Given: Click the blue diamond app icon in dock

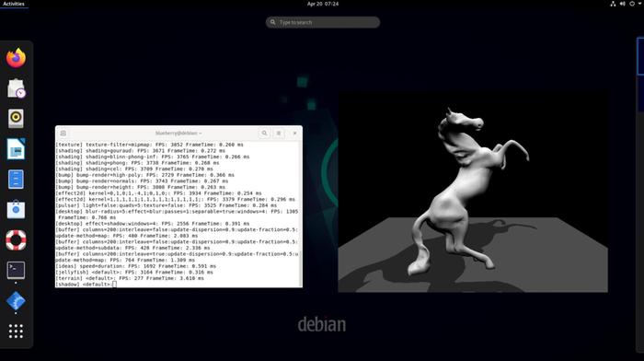Looking at the screenshot, I should point(16,301).
